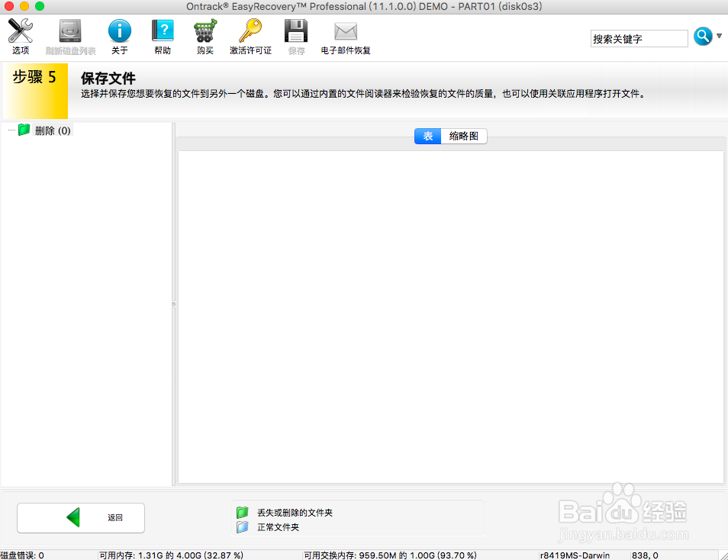Maximize the window with green button

[40, 6]
